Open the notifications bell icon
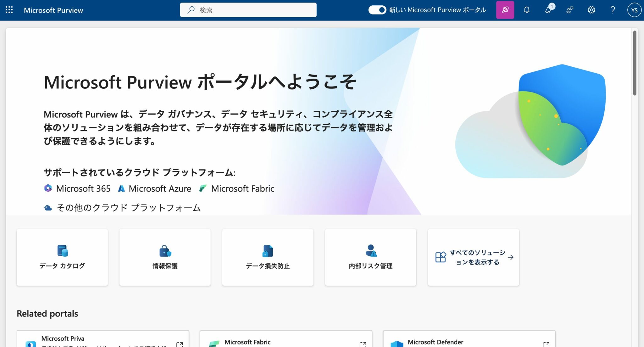Image resolution: width=644 pixels, height=347 pixels. (527, 10)
